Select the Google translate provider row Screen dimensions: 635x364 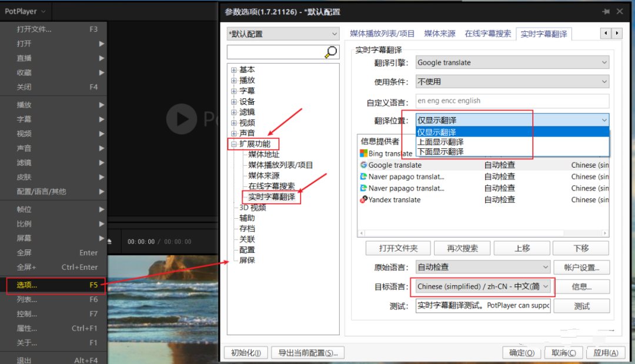483,165
